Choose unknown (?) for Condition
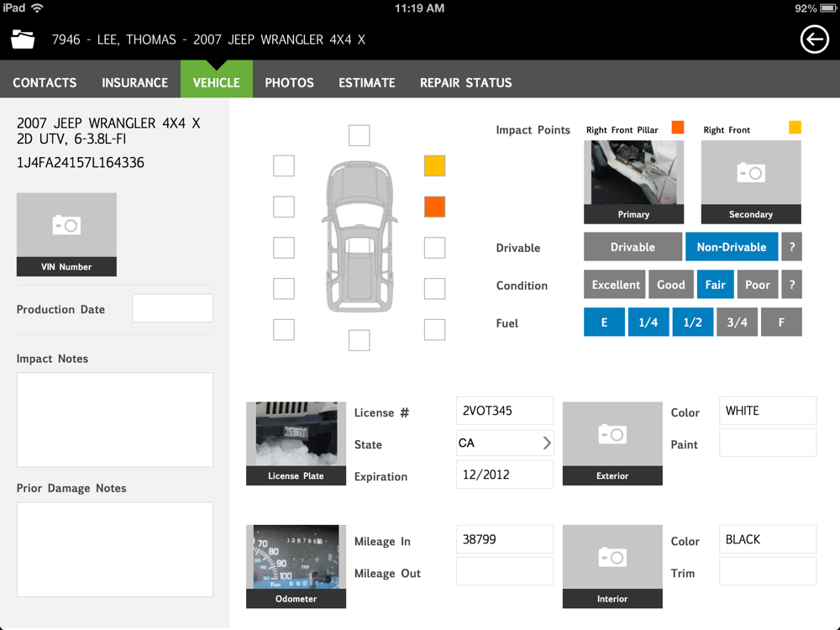This screenshot has width=840, height=630. (x=792, y=285)
